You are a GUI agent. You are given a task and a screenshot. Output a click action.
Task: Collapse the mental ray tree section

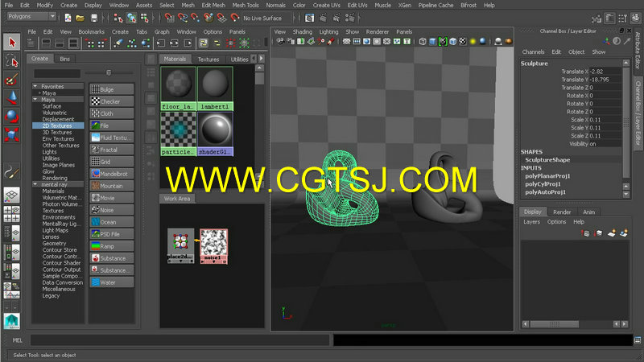[35, 184]
